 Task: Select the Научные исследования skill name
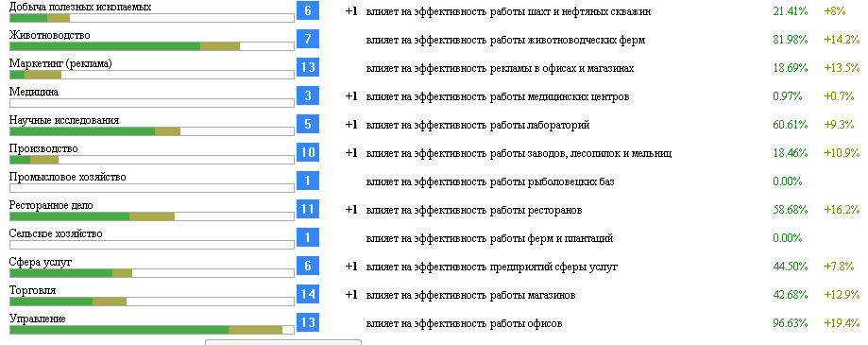(x=64, y=120)
